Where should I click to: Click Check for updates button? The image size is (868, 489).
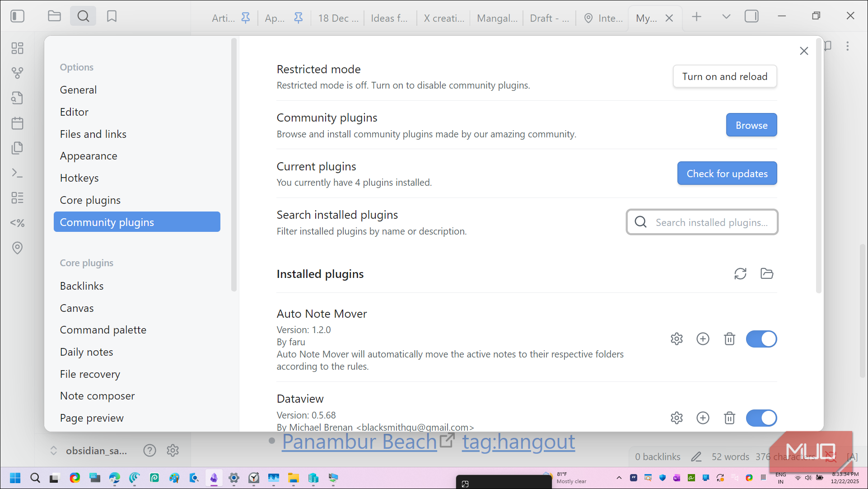[x=727, y=174]
